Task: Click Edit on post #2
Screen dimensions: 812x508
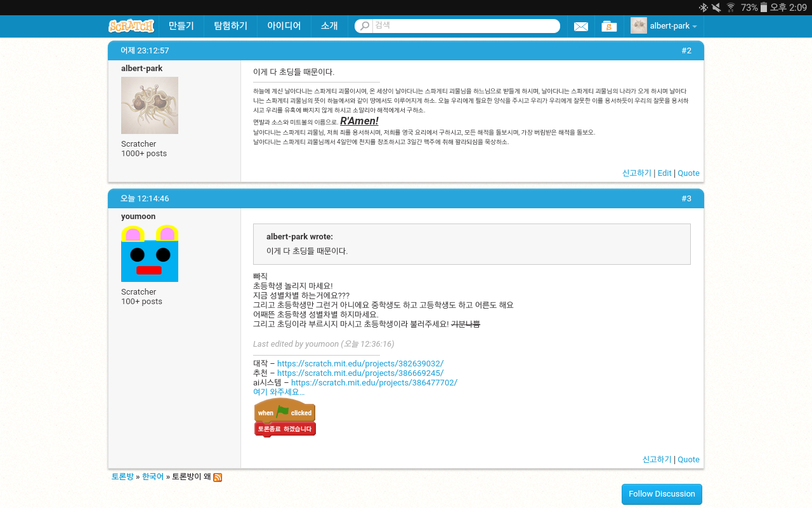Action: [664, 173]
